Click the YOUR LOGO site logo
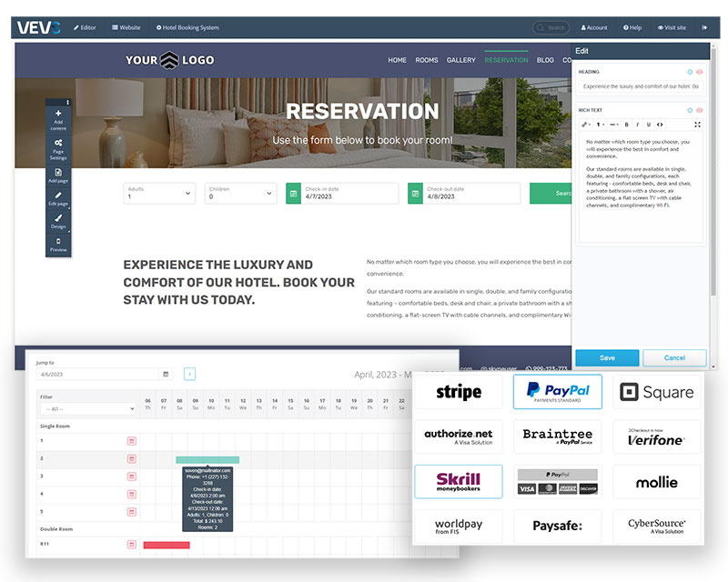Image resolution: width=728 pixels, height=582 pixels. [x=169, y=60]
